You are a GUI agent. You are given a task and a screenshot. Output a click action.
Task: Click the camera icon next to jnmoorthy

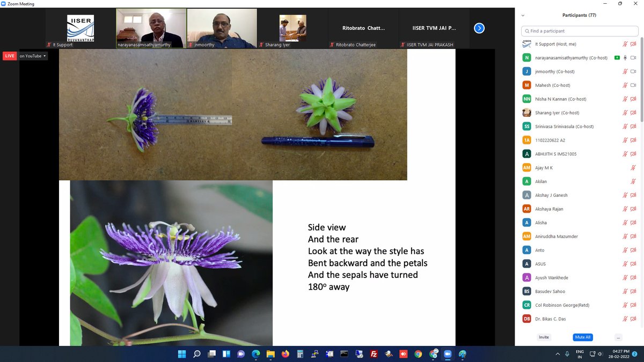[634, 71]
